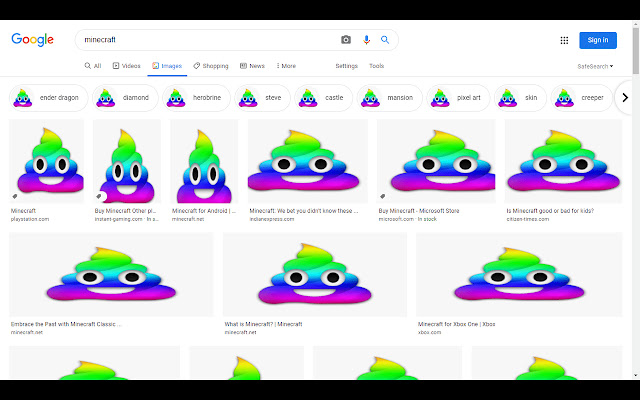Open Minecraft for Xbox One thumbnail
This screenshot has height=400, width=640.
519,274
